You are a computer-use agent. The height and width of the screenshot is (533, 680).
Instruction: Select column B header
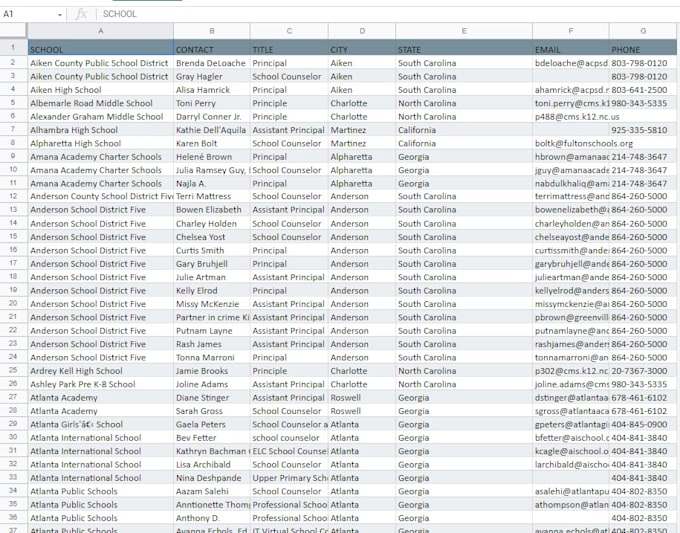(x=212, y=31)
